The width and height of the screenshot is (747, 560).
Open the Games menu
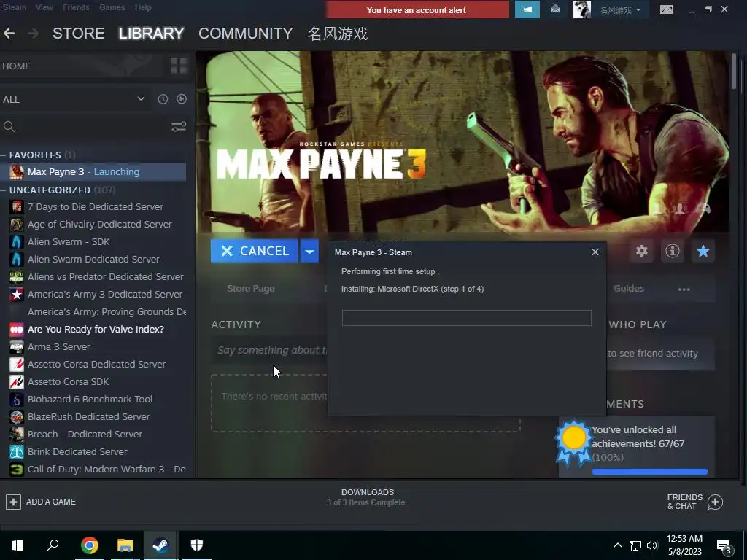pyautogui.click(x=112, y=7)
